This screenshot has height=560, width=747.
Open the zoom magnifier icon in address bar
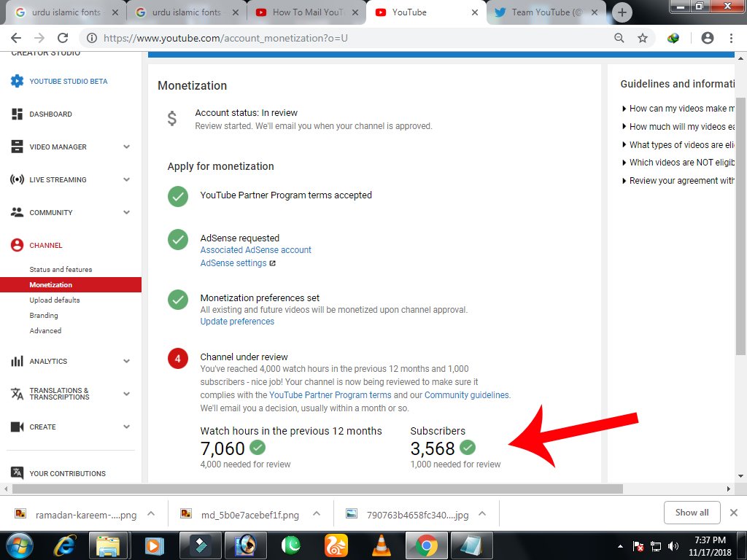[x=619, y=38]
